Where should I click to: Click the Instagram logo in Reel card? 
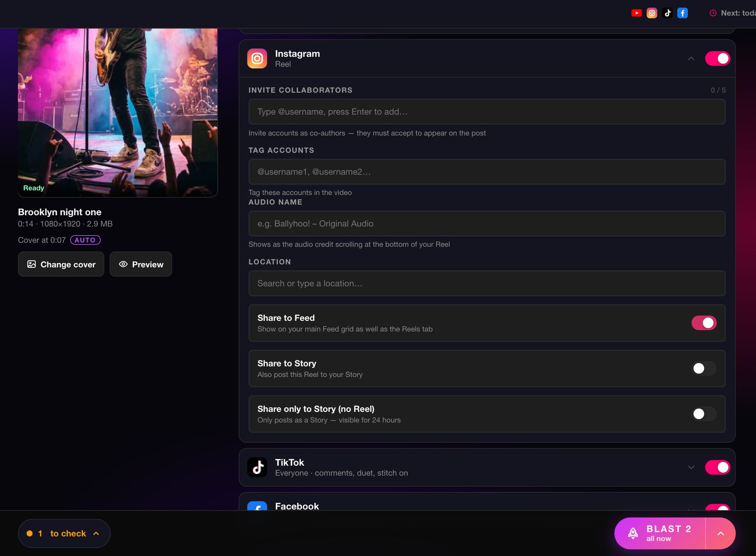coord(257,59)
